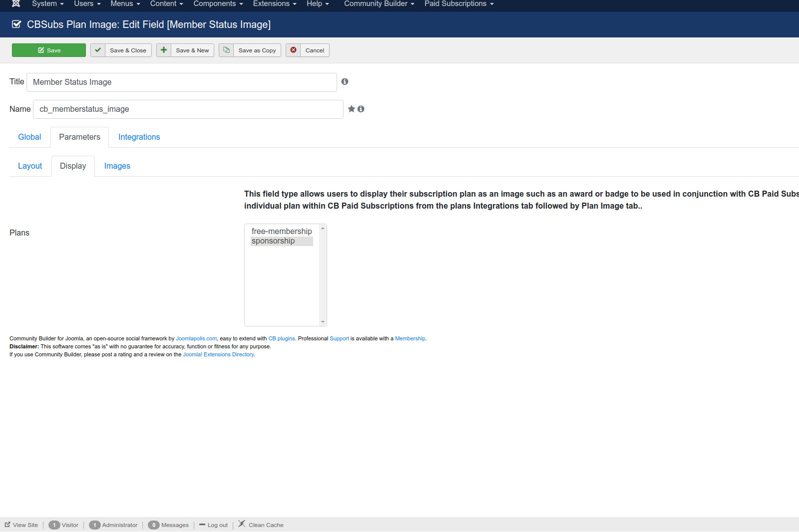Image resolution: width=799 pixels, height=532 pixels.
Task: Open the Users menu
Action: pos(87,3)
